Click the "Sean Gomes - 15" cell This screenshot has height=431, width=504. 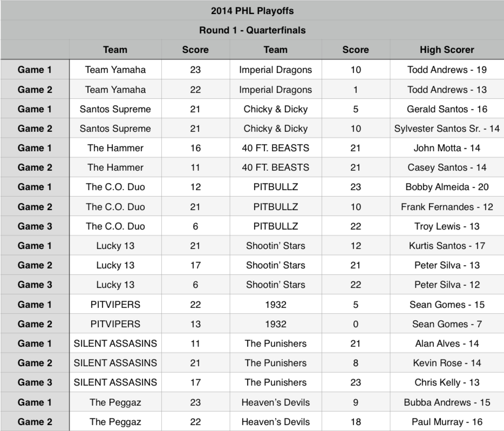(447, 305)
